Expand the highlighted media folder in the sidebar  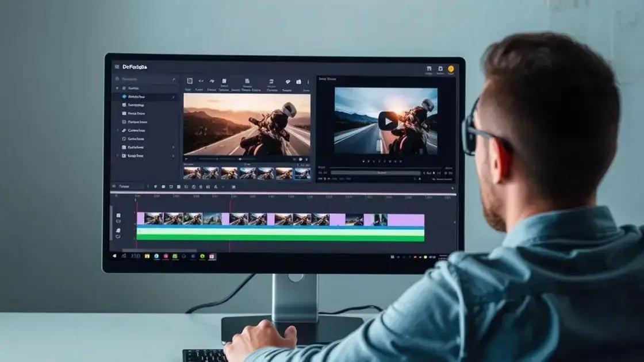[x=172, y=96]
